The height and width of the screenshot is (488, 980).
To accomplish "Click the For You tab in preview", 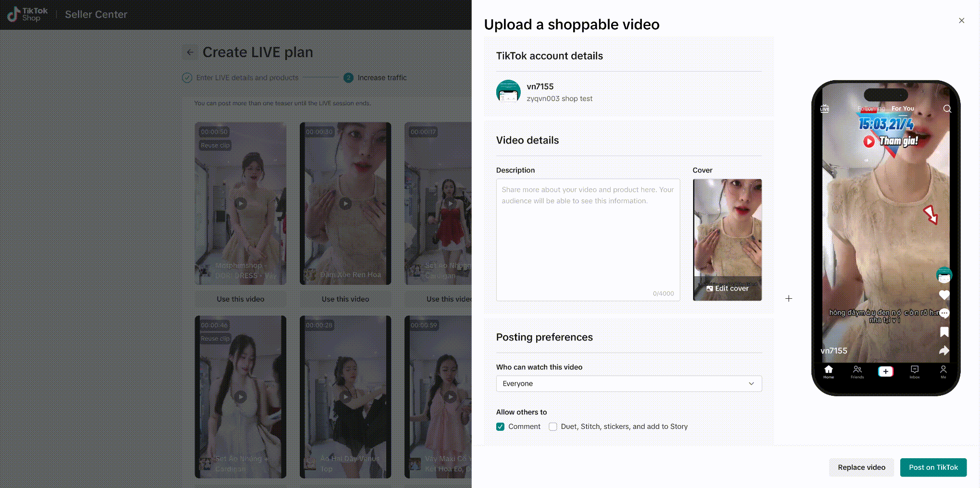I will click(903, 109).
